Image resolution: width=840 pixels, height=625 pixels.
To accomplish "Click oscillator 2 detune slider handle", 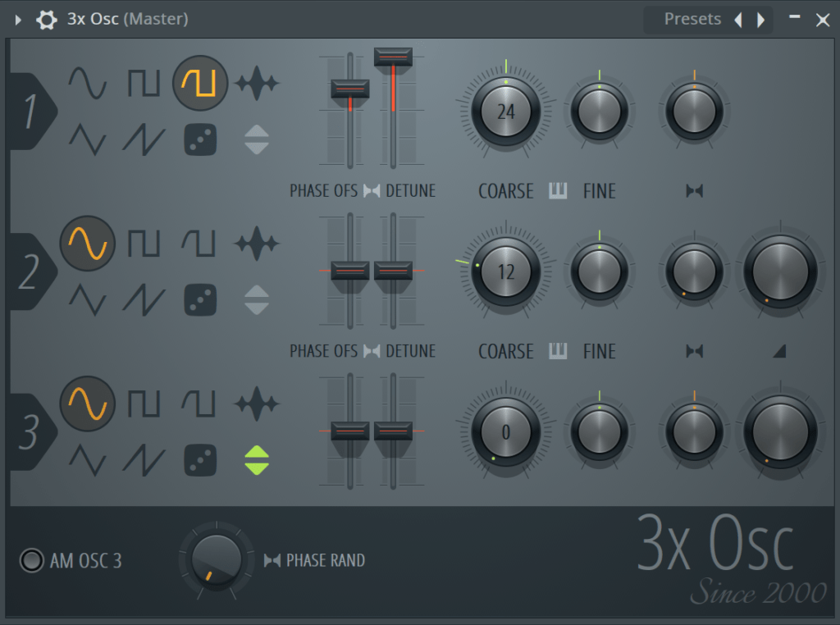I will (393, 271).
